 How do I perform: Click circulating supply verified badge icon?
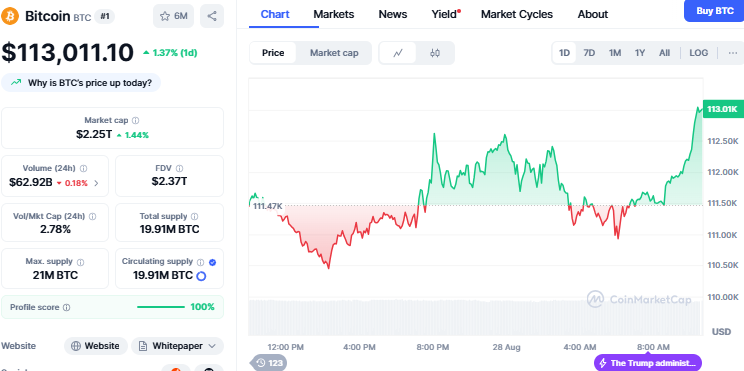pyautogui.click(x=213, y=262)
